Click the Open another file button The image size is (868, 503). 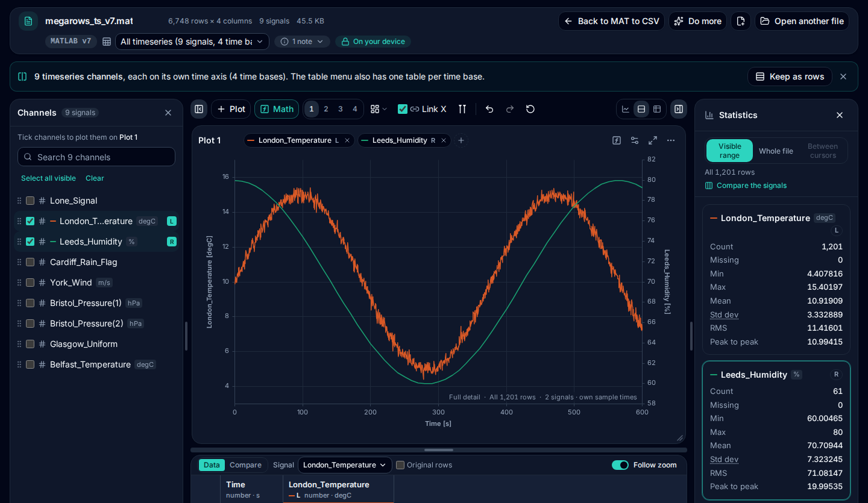(802, 21)
